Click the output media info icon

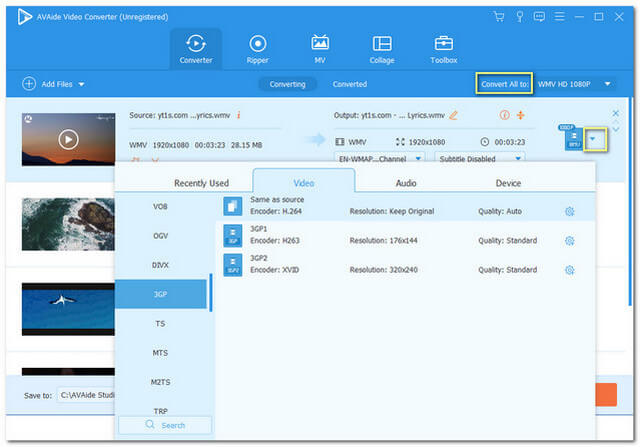tap(504, 115)
